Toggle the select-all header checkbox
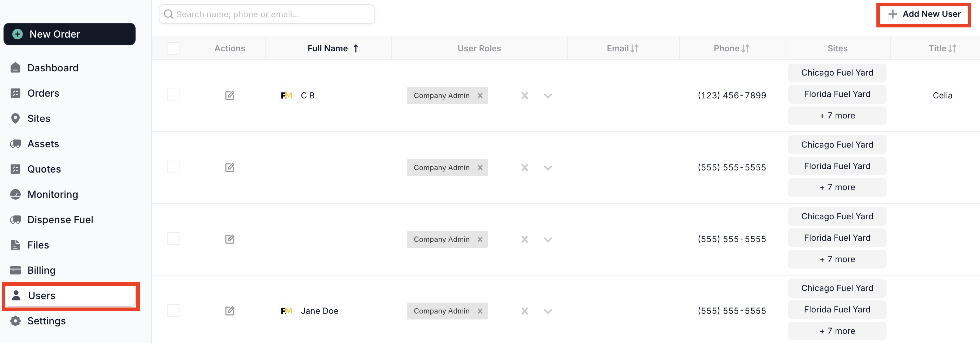980x343 pixels. (x=174, y=48)
